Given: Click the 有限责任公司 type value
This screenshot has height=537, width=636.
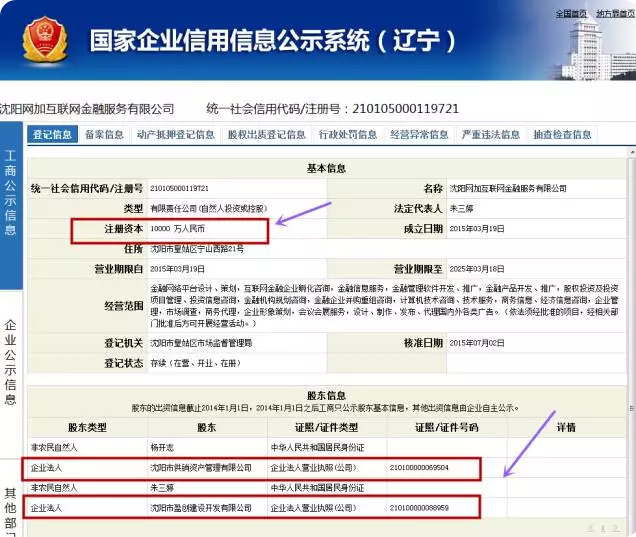Looking at the screenshot, I should tap(208, 208).
